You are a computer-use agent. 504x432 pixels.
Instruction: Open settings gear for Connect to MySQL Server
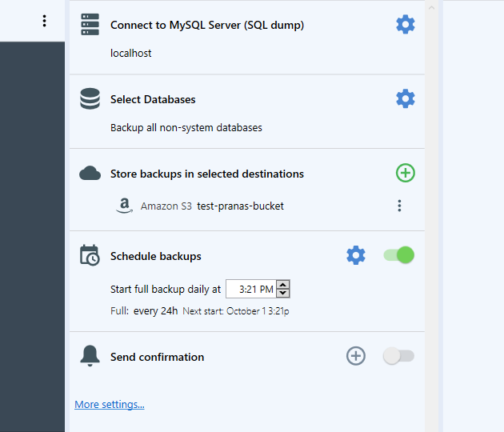click(406, 25)
